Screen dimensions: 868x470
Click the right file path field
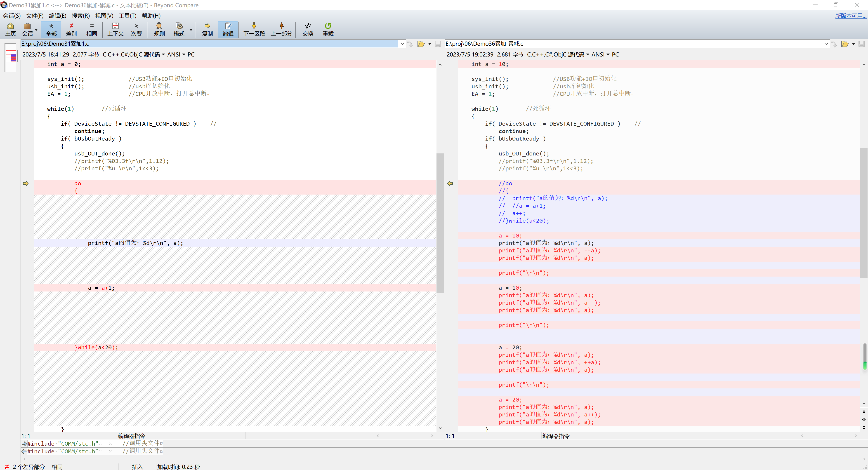(x=633, y=44)
